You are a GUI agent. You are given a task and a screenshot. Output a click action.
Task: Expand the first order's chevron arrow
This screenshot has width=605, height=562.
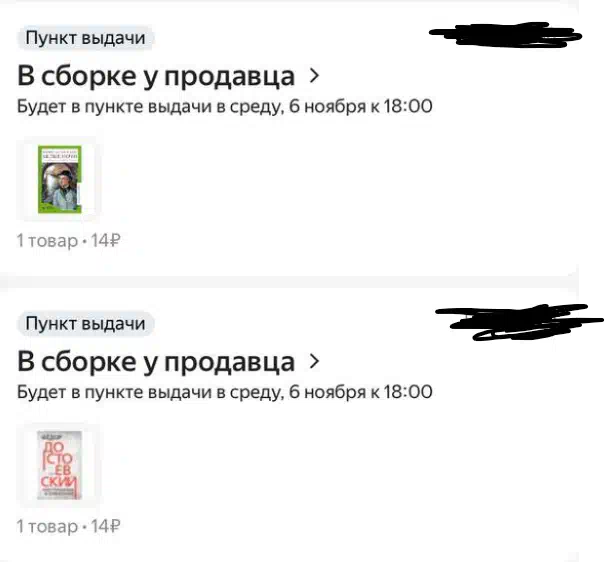[x=314, y=76]
